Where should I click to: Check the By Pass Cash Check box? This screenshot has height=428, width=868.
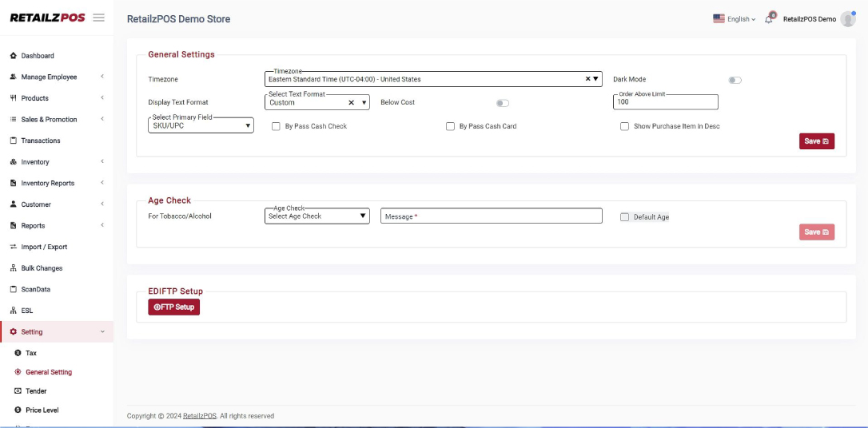click(276, 126)
